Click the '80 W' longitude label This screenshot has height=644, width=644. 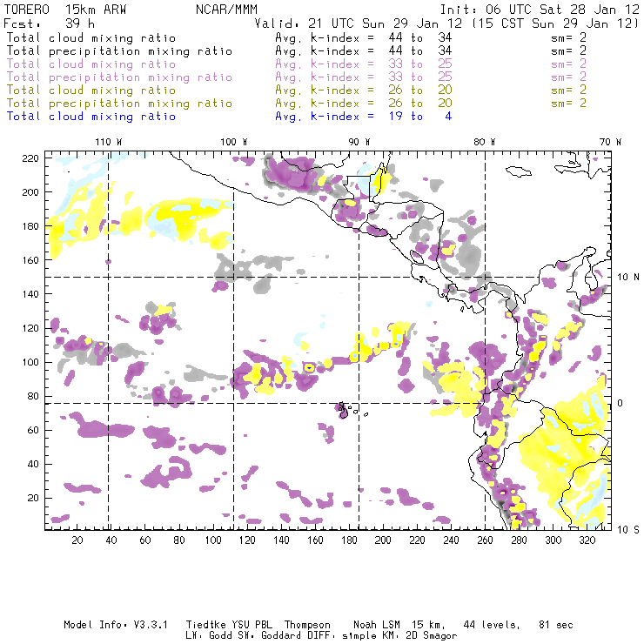[484, 142]
